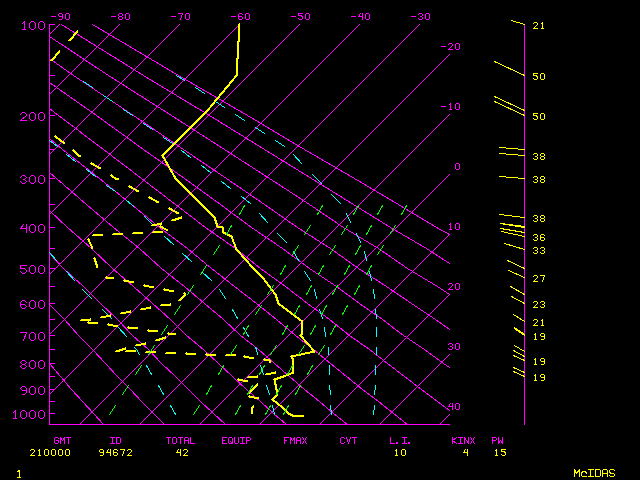Screen dimensions: 640x480
Task: Select the PW value 15
Action: (x=498, y=452)
